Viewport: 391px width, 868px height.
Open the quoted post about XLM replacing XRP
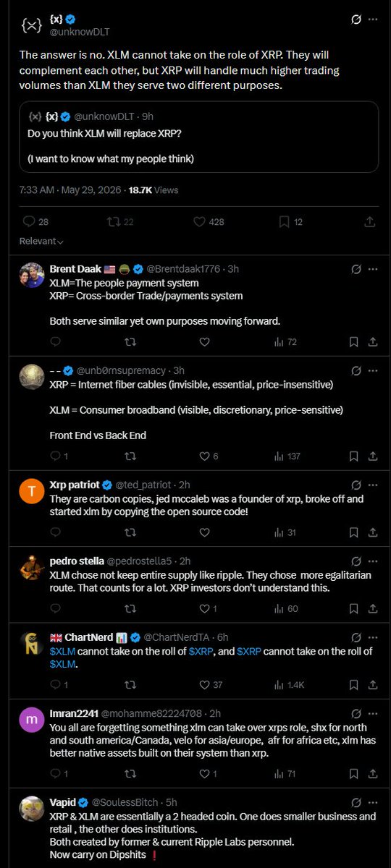coord(198,137)
